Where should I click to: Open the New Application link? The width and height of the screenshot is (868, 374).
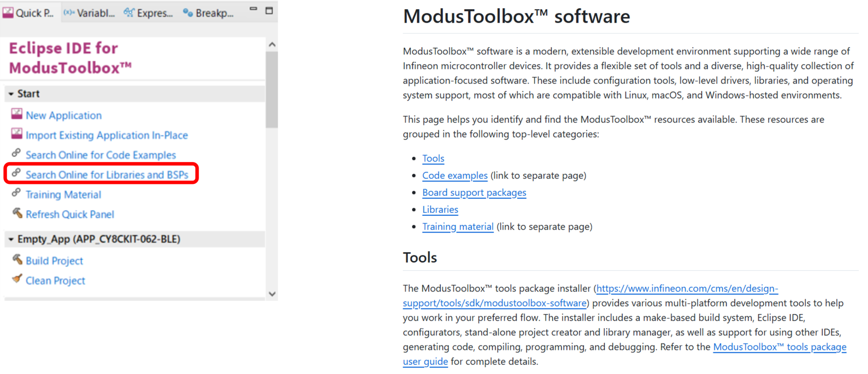[64, 115]
